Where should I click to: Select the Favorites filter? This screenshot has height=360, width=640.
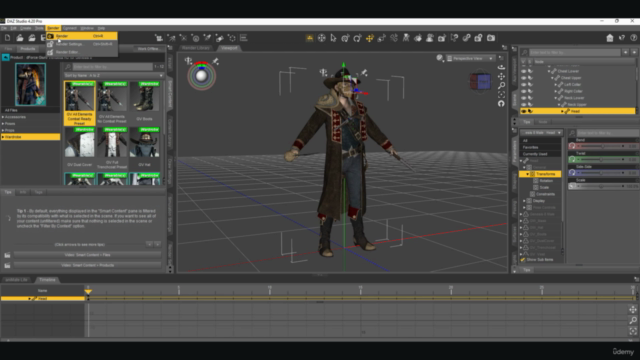point(540,147)
